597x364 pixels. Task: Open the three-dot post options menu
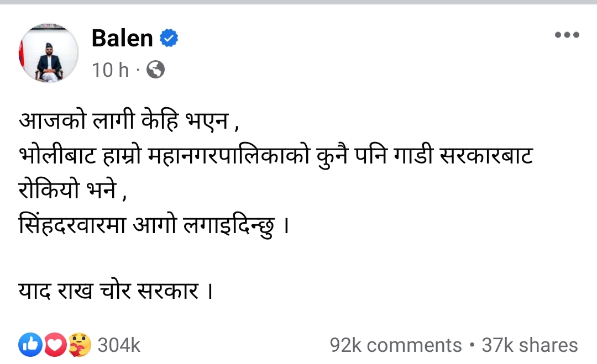tap(567, 35)
